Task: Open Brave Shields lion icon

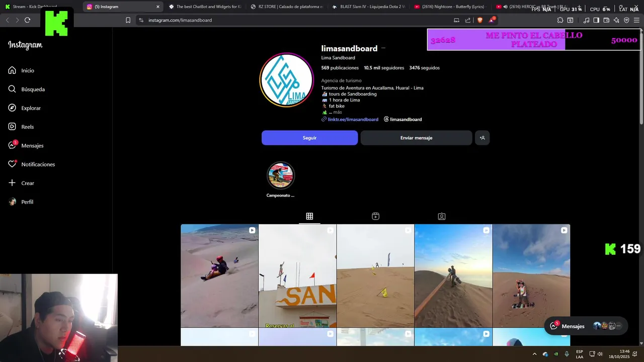Action: click(x=480, y=20)
